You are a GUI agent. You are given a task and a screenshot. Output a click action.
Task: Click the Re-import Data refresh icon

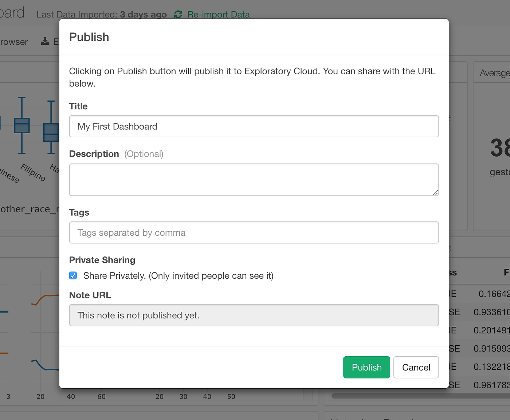pos(178,15)
